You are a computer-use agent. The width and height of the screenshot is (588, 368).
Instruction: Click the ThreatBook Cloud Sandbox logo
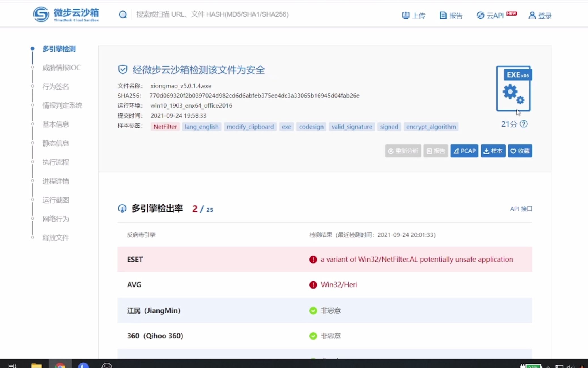pos(66,14)
